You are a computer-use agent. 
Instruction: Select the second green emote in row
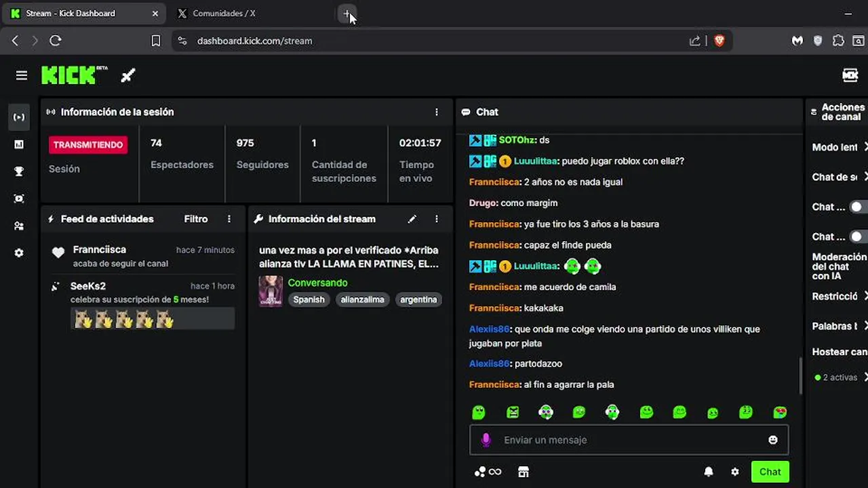(513, 412)
